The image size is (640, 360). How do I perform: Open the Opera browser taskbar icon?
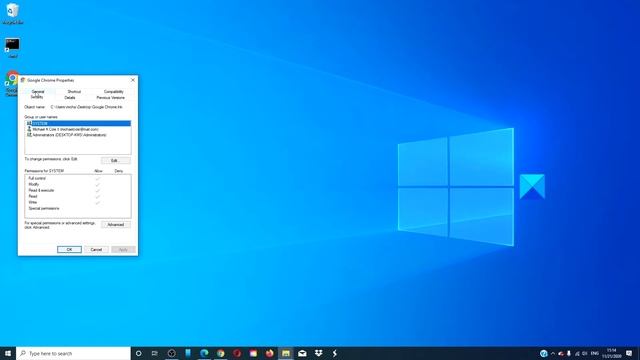click(x=237, y=353)
